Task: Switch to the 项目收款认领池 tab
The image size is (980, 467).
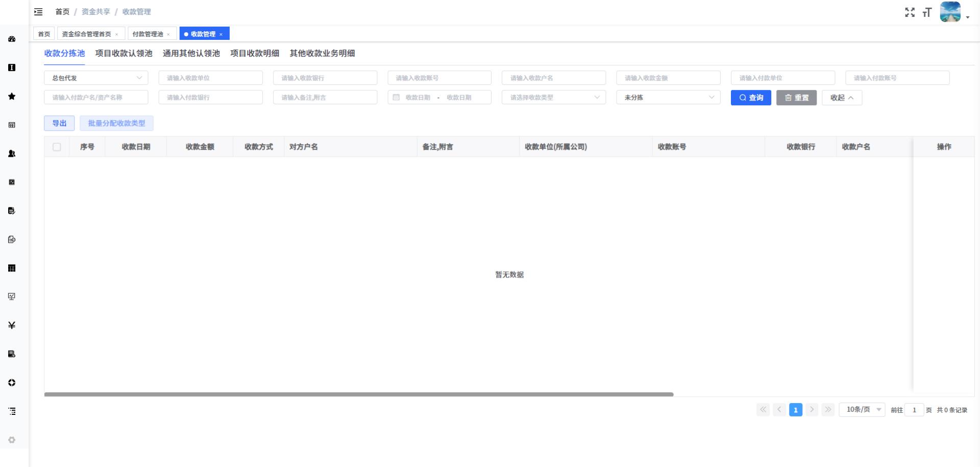Action: click(124, 53)
